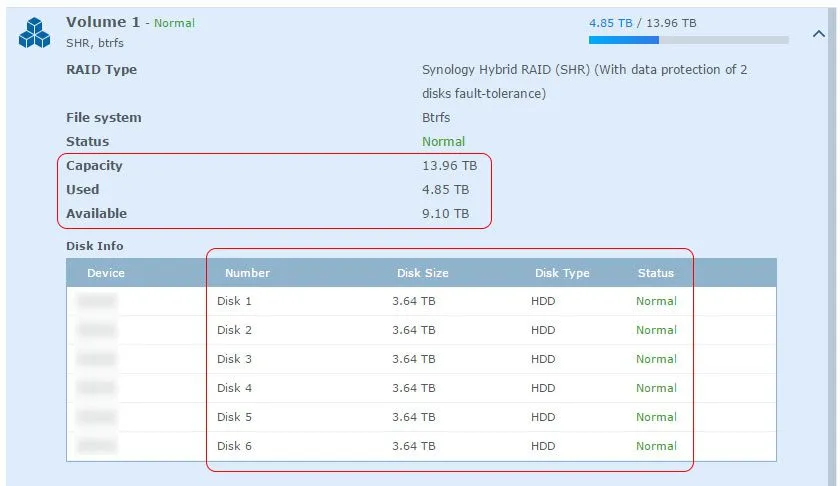Image resolution: width=840 pixels, height=486 pixels.
Task: Click the 3.64 TB size of Disk 3
Action: (414, 359)
